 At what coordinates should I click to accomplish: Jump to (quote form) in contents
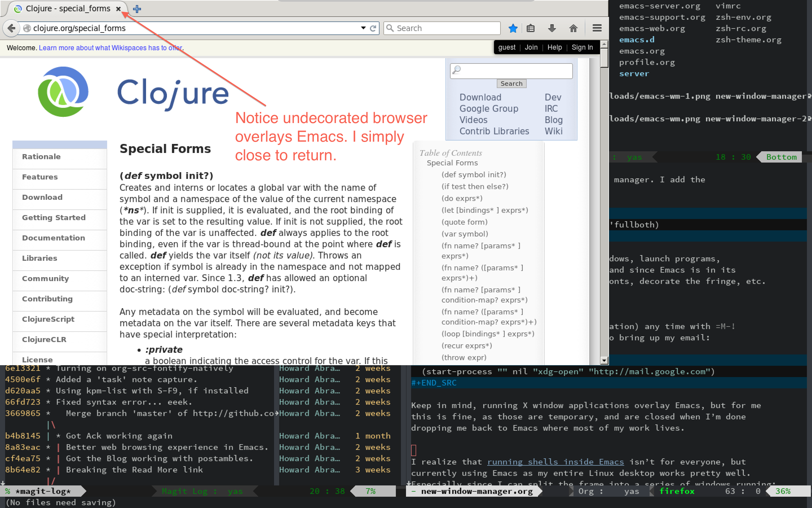click(x=464, y=222)
